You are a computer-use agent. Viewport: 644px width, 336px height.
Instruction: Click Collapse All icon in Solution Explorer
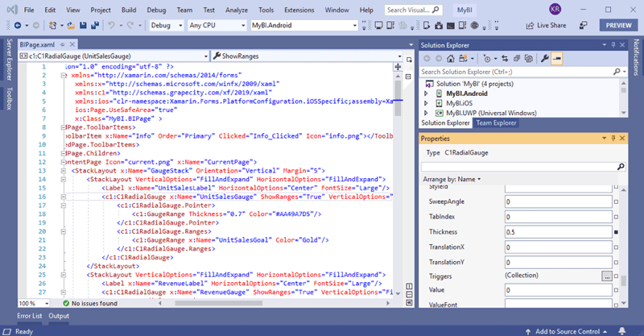(x=517, y=58)
